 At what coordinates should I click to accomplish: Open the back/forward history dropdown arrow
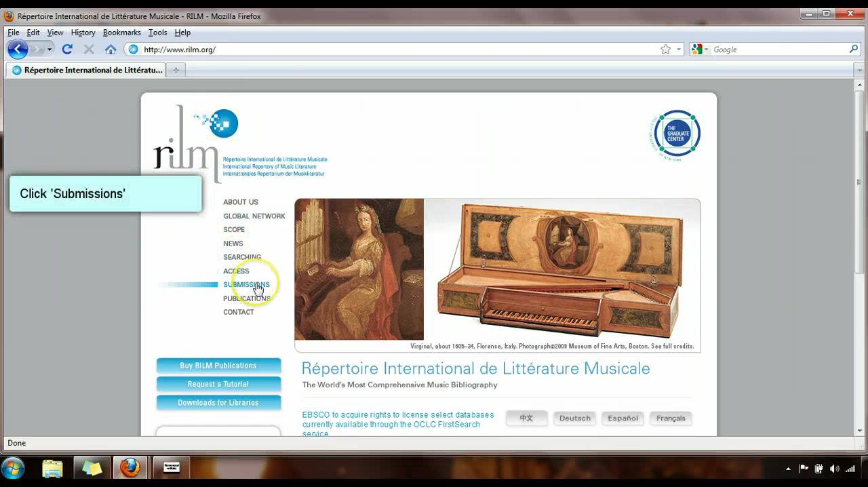[49, 50]
